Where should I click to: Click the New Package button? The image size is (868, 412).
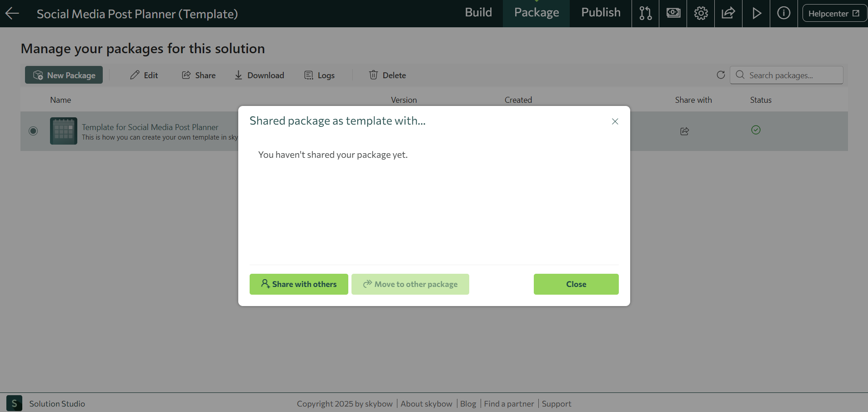click(64, 75)
